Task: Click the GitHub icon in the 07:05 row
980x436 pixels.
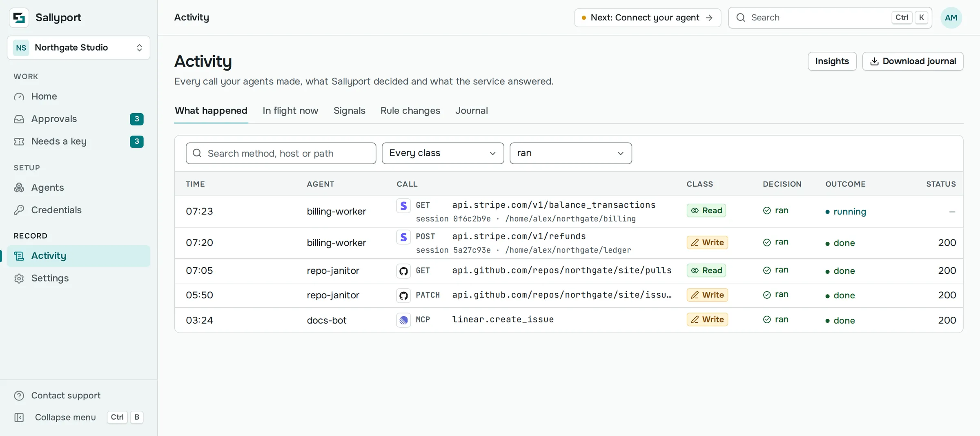Action: [403, 271]
